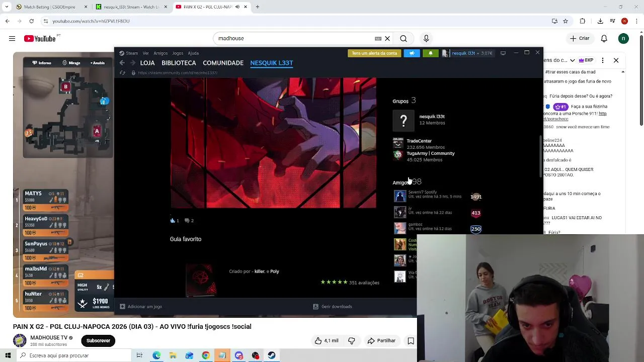
Task: Toggle Steam Big Picture mode icon
Action: (x=503, y=53)
